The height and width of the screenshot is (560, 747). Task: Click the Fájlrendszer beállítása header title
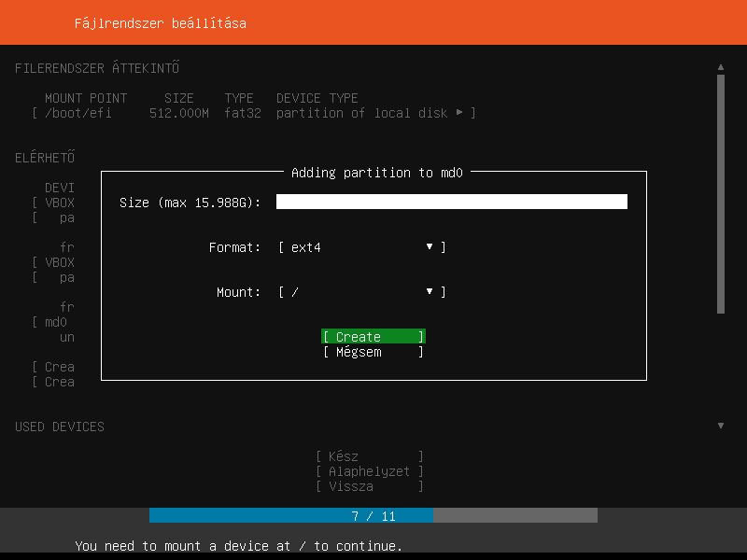tap(161, 22)
